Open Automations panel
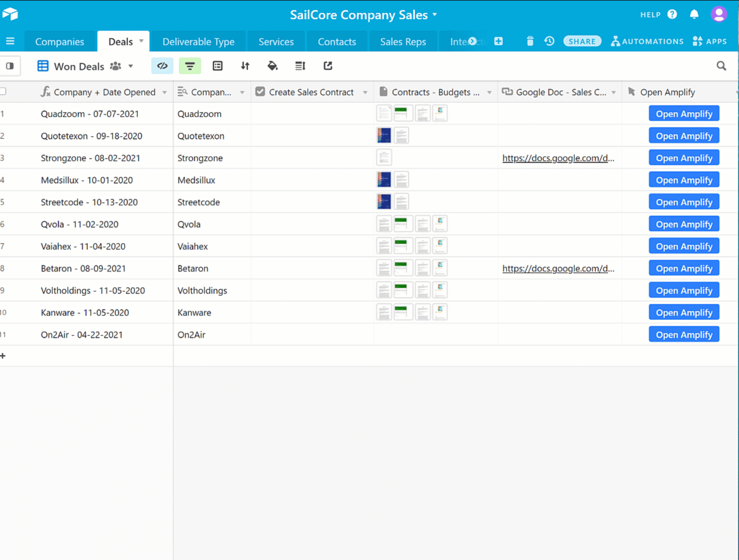The image size is (739, 560). (x=647, y=41)
